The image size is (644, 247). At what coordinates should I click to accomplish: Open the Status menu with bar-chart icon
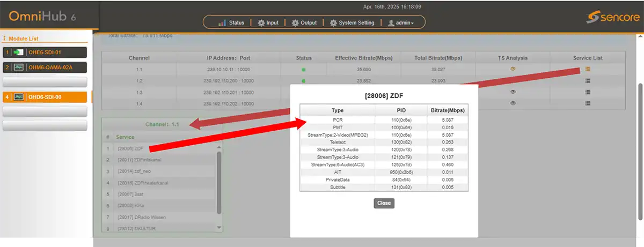[231, 23]
